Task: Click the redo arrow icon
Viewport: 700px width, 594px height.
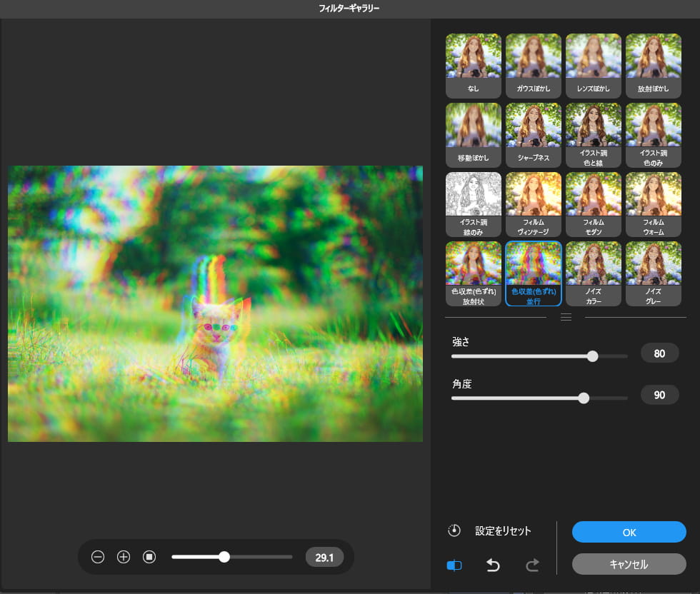Action: 531,565
